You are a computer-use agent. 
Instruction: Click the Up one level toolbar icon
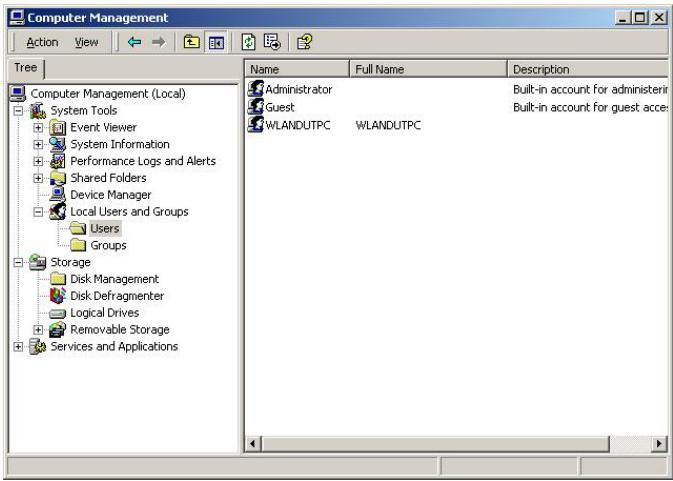pyautogui.click(x=191, y=42)
